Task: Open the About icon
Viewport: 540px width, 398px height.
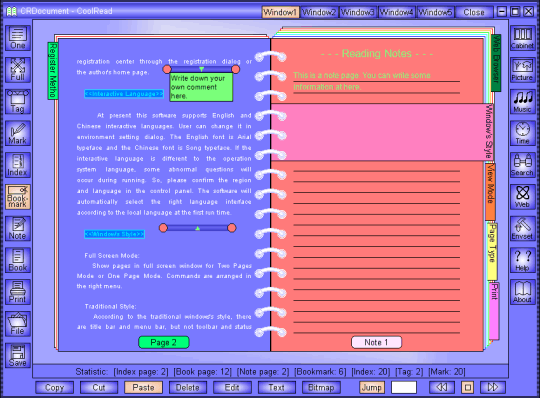Action: click(522, 292)
